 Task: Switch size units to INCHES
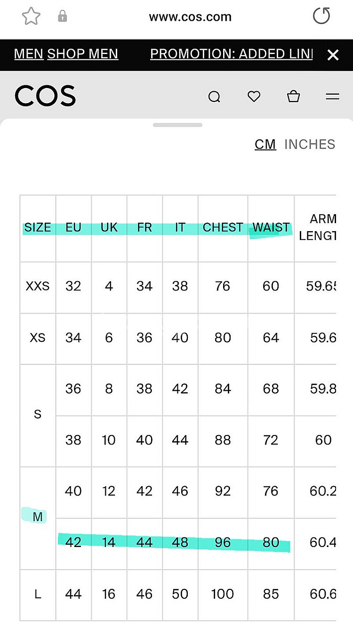[x=310, y=144]
